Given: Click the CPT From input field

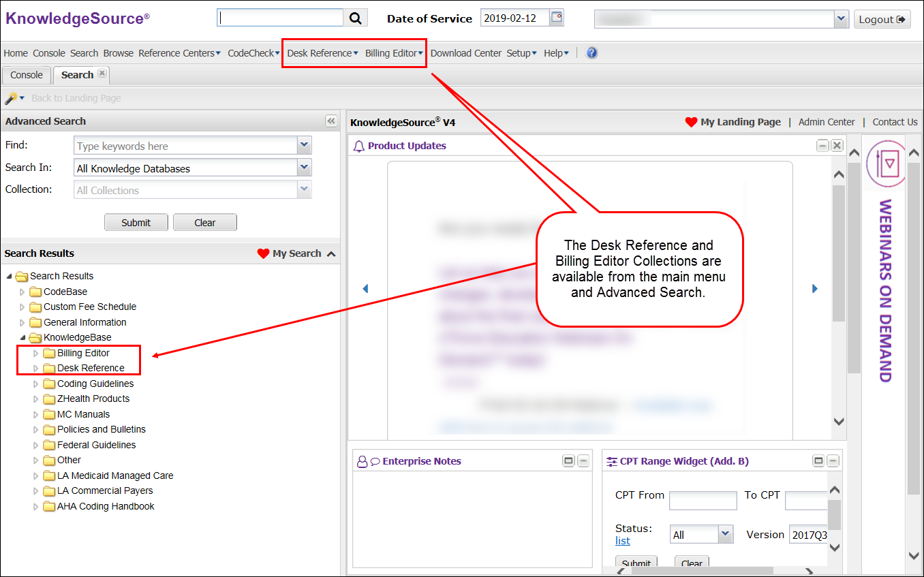Looking at the screenshot, I should pyautogui.click(x=703, y=501).
